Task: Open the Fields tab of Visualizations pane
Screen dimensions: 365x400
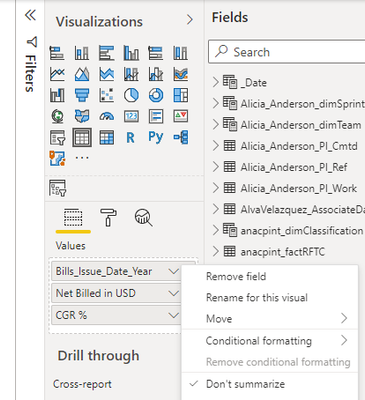Action: [73, 218]
